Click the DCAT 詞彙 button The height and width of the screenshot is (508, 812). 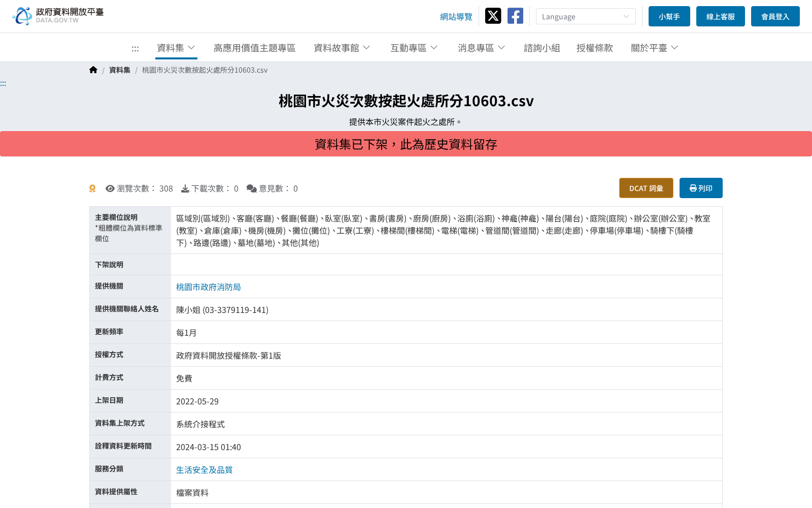pyautogui.click(x=646, y=188)
